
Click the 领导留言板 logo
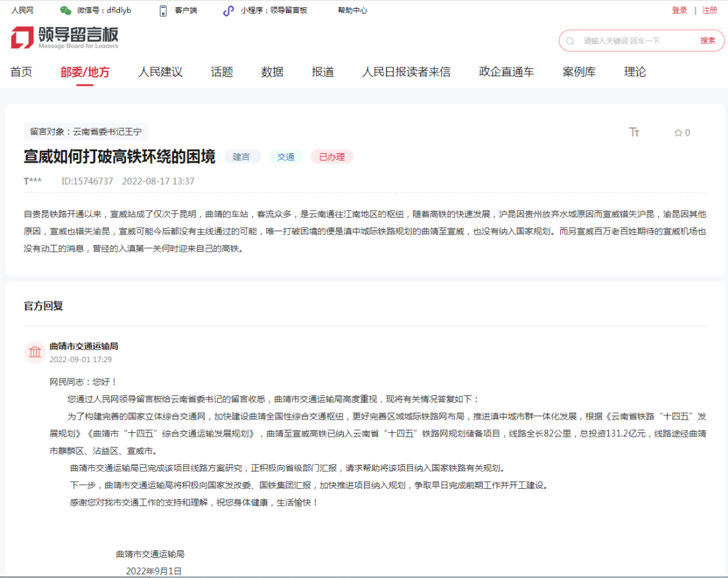tap(65, 37)
